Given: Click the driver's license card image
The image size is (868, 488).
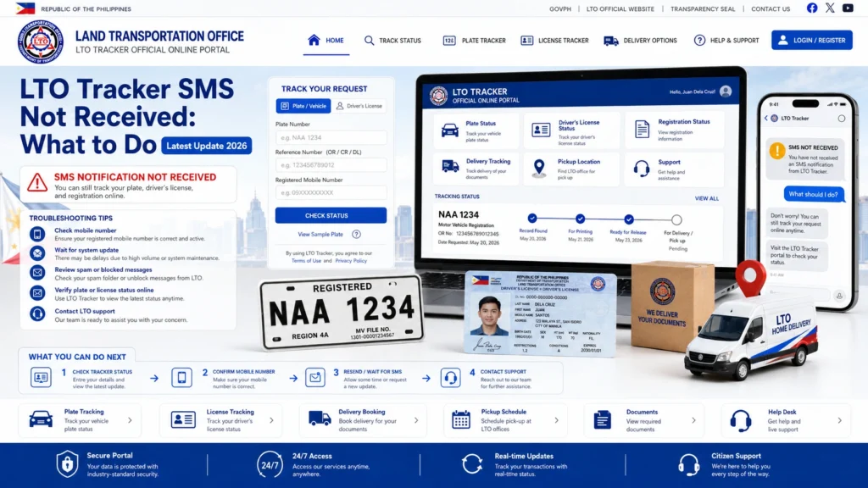Looking at the screenshot, I should [x=540, y=313].
